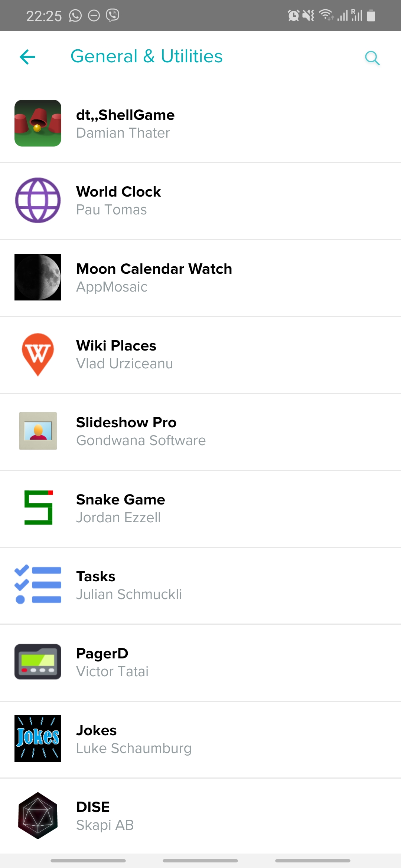Tap the World Clock app name

tap(118, 192)
